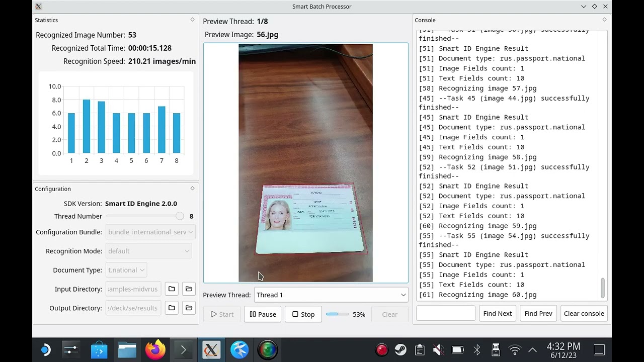Screen dimensions: 644x362
Task: Click the closed-folder icon beside Input Directory
Action: click(x=172, y=289)
